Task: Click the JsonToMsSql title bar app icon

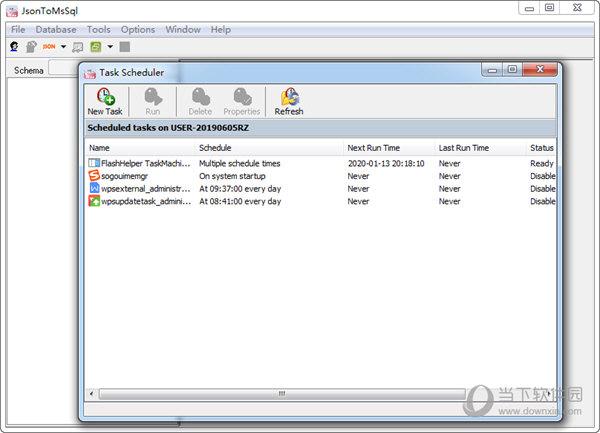Action: pyautogui.click(x=12, y=11)
